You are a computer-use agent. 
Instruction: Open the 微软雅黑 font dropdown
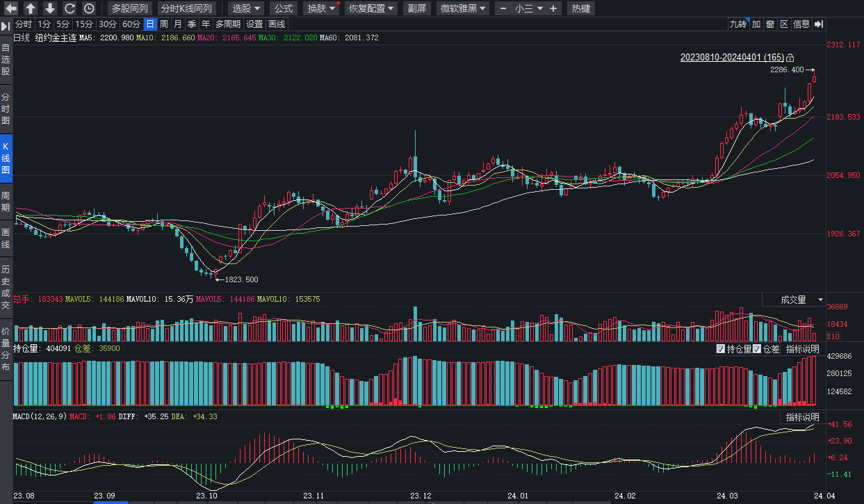462,8
